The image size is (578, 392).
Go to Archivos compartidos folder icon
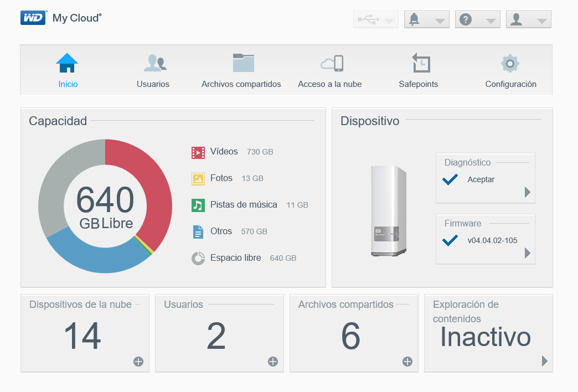[x=243, y=63]
